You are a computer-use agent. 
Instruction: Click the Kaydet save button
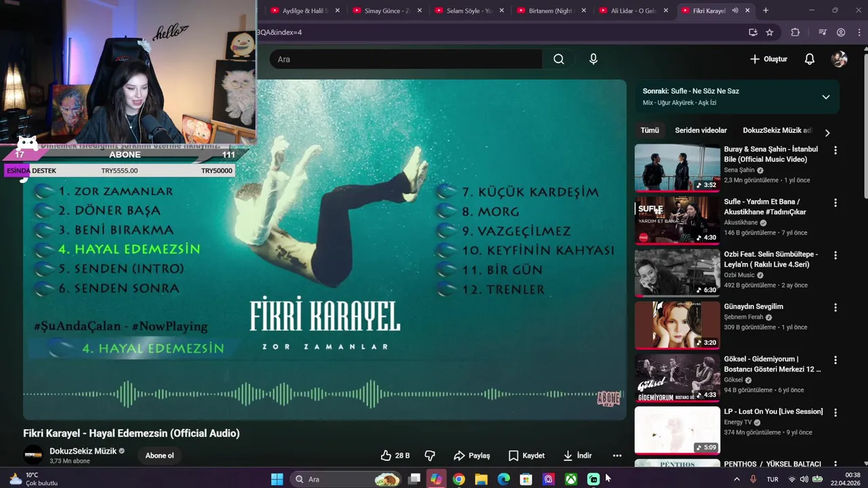[526, 455]
